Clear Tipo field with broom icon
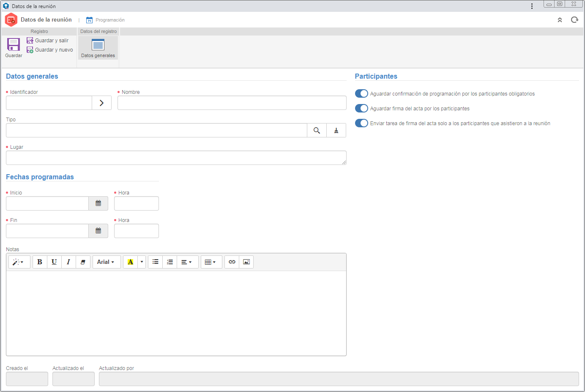This screenshot has height=392, width=585. [336, 130]
